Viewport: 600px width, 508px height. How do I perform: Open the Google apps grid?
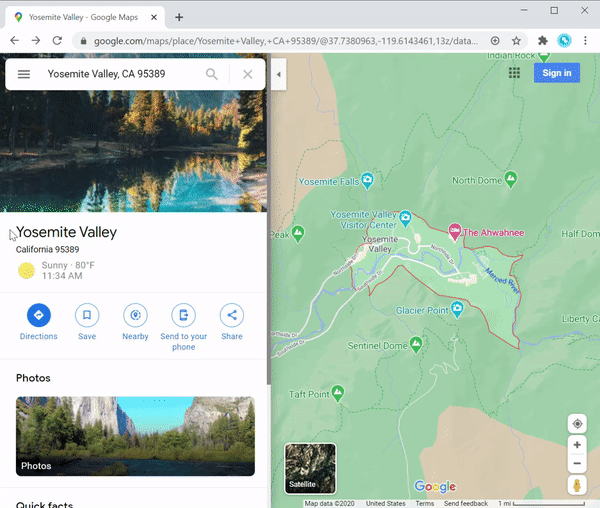click(x=514, y=73)
